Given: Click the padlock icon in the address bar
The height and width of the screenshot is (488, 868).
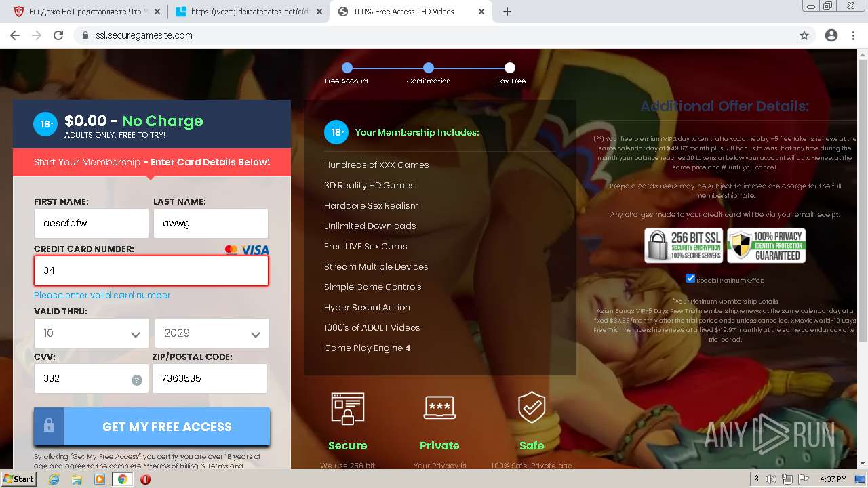Looking at the screenshot, I should (85, 35).
